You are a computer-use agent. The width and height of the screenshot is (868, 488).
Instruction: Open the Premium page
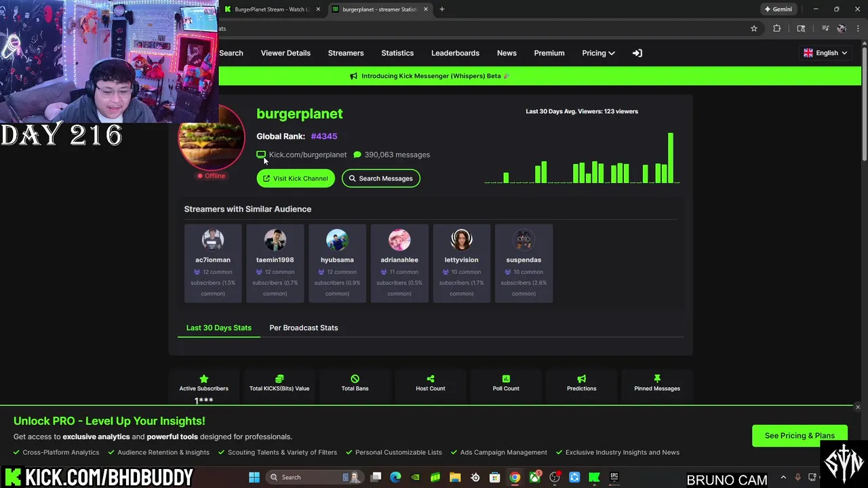(x=549, y=53)
